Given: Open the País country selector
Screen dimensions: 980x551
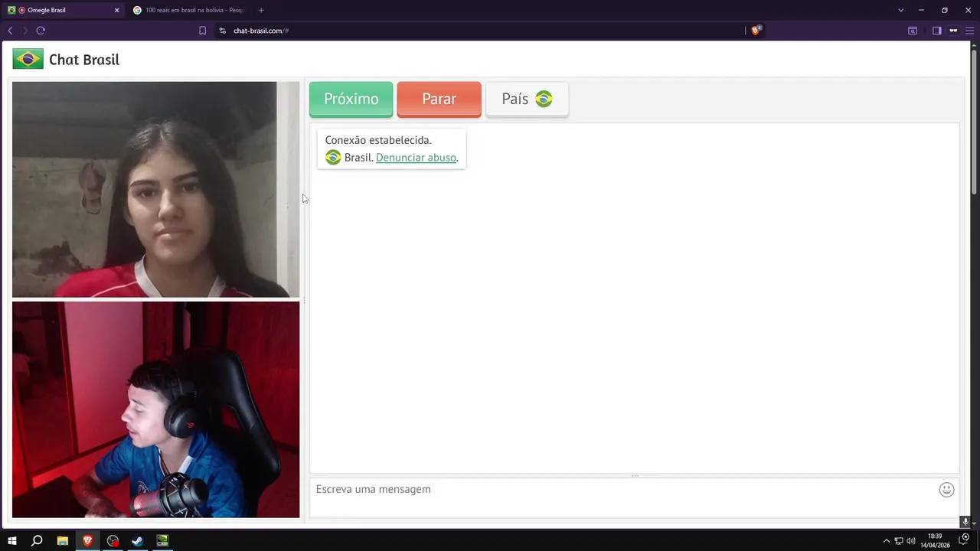Looking at the screenshot, I should pyautogui.click(x=527, y=99).
